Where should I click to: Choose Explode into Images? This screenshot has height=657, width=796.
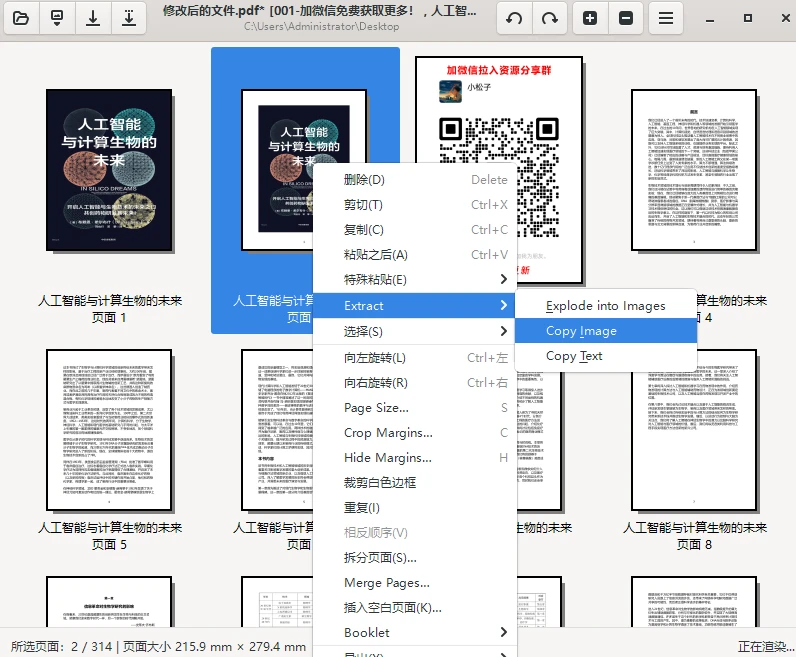click(x=606, y=306)
